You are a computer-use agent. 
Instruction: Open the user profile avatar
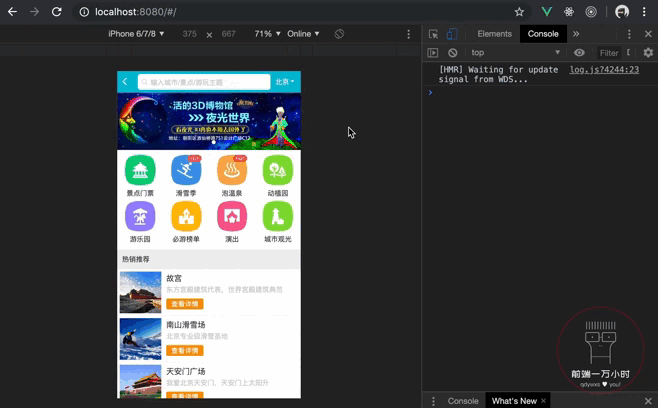click(622, 12)
